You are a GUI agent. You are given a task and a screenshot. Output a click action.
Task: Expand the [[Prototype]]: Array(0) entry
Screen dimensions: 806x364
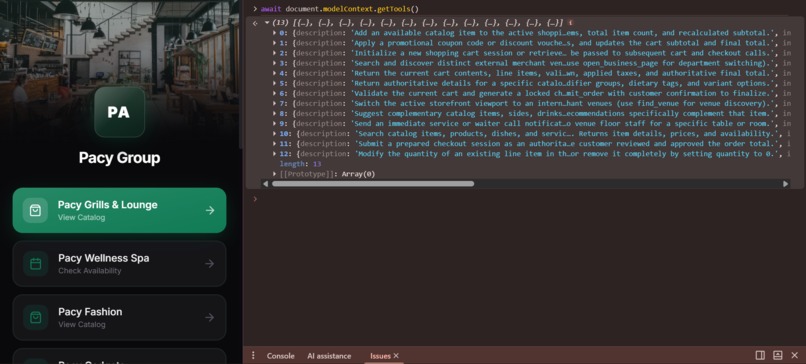[x=275, y=174]
